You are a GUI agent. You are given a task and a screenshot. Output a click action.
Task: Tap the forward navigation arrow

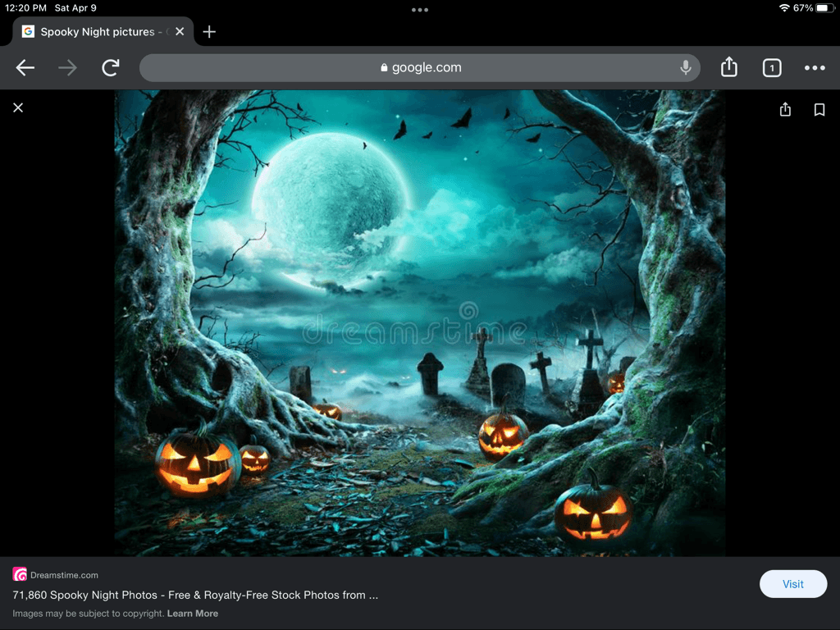coord(68,68)
